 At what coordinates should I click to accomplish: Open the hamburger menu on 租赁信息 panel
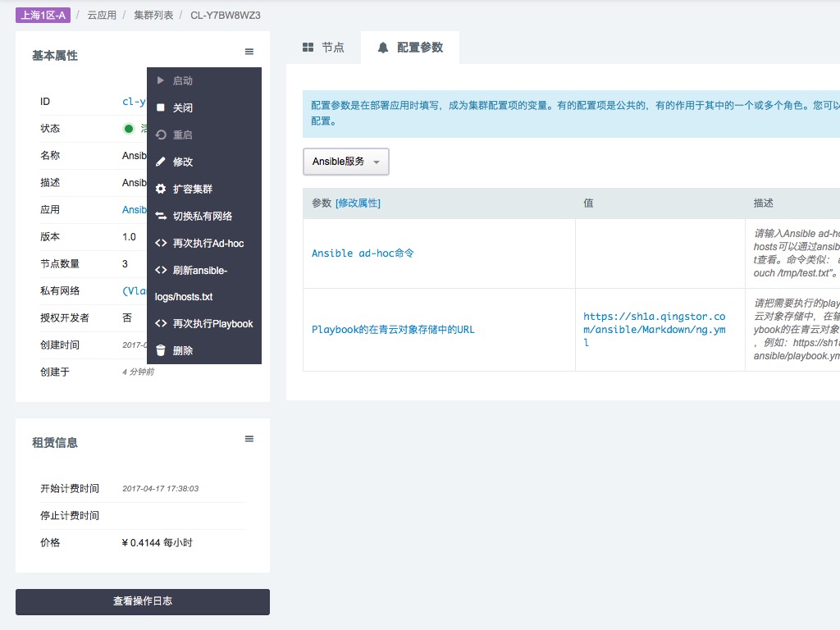coord(249,439)
